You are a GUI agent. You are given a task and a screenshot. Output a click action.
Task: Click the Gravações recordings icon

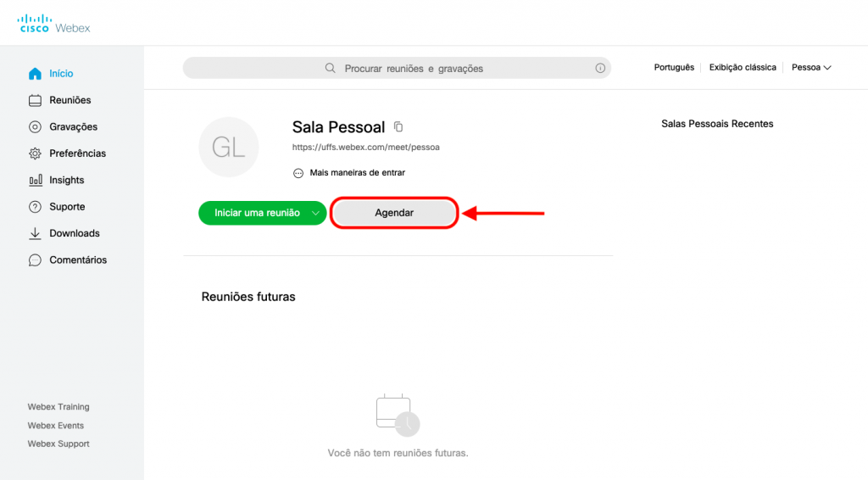(35, 127)
